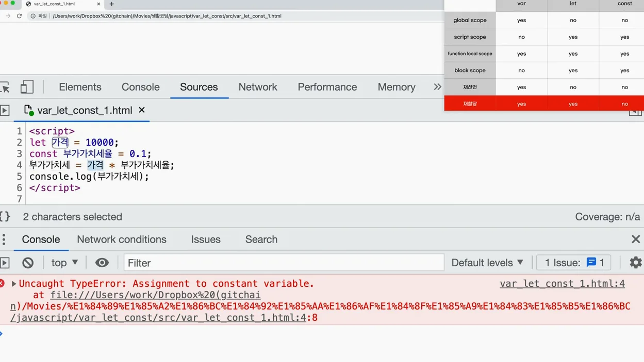This screenshot has height=362, width=644.
Task: Toggle the debugger sidebar icon at right edge
Action: point(635,113)
